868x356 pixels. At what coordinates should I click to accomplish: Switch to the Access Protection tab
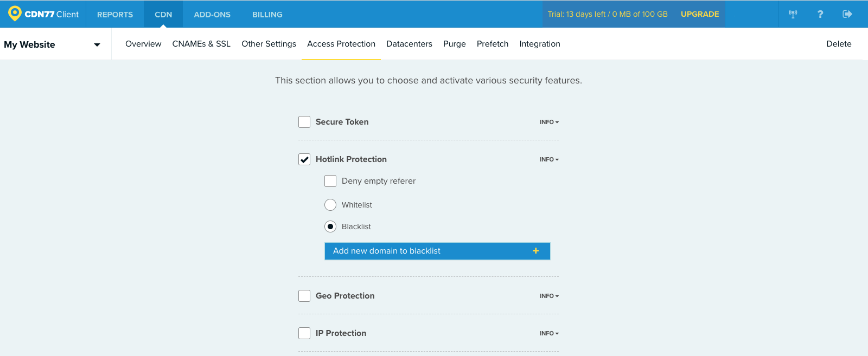[341, 44]
